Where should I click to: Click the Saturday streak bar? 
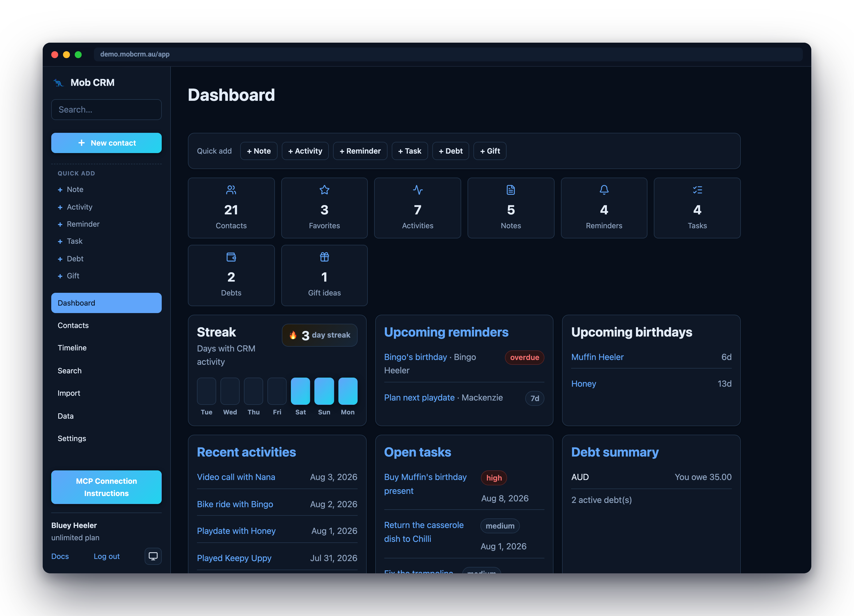tap(301, 391)
